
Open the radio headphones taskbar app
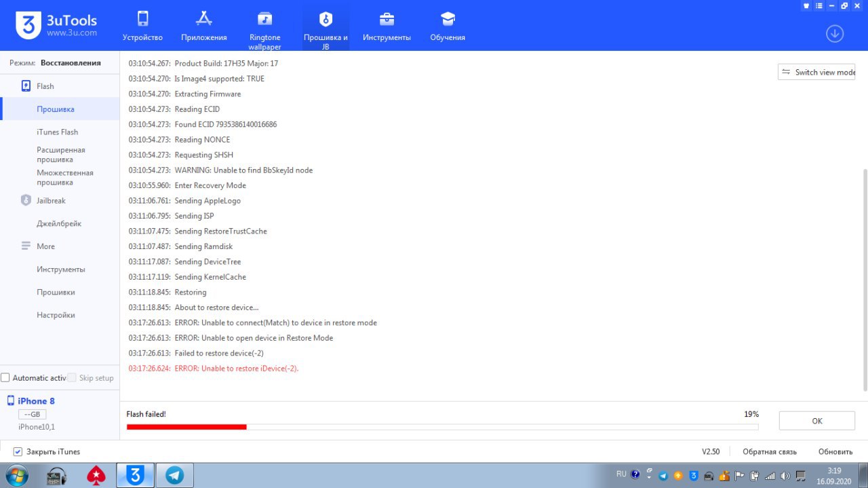(x=57, y=475)
